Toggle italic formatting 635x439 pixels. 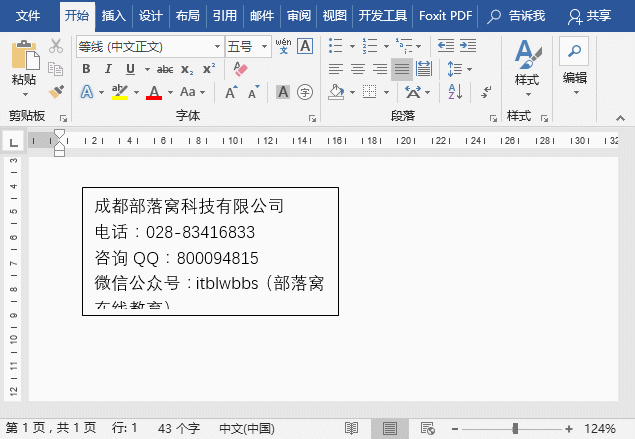108,69
